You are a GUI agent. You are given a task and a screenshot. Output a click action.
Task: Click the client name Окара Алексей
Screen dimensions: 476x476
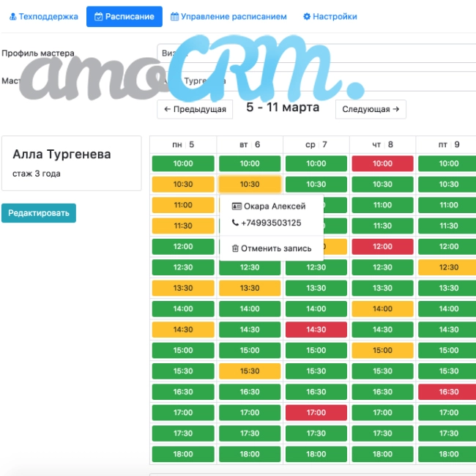(275, 207)
